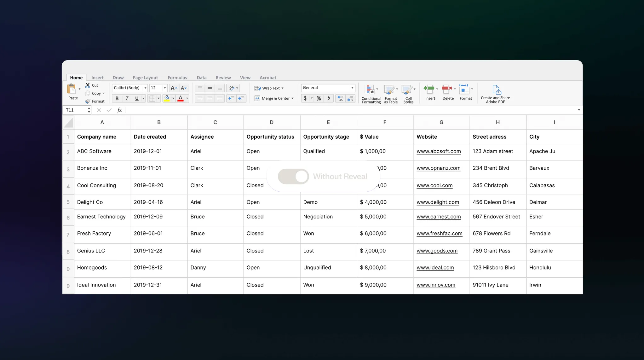Apply the red font color
644x360 pixels.
[x=181, y=98]
